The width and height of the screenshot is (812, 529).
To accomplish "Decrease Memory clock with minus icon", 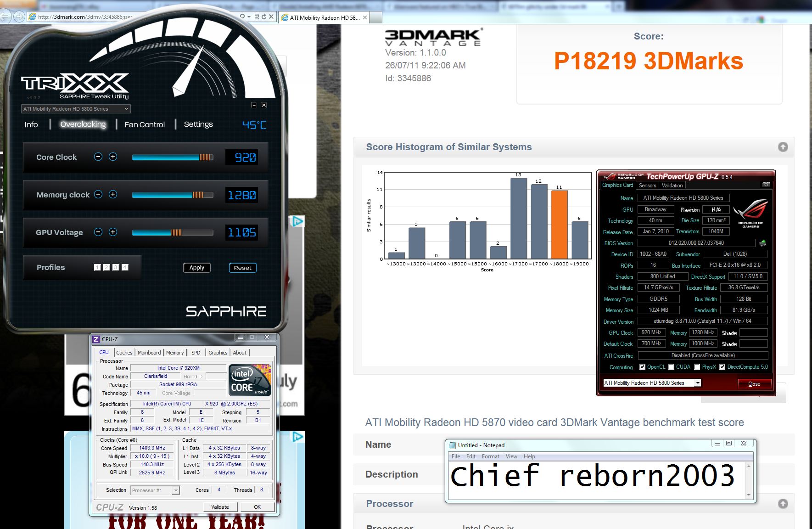I will 98,194.
